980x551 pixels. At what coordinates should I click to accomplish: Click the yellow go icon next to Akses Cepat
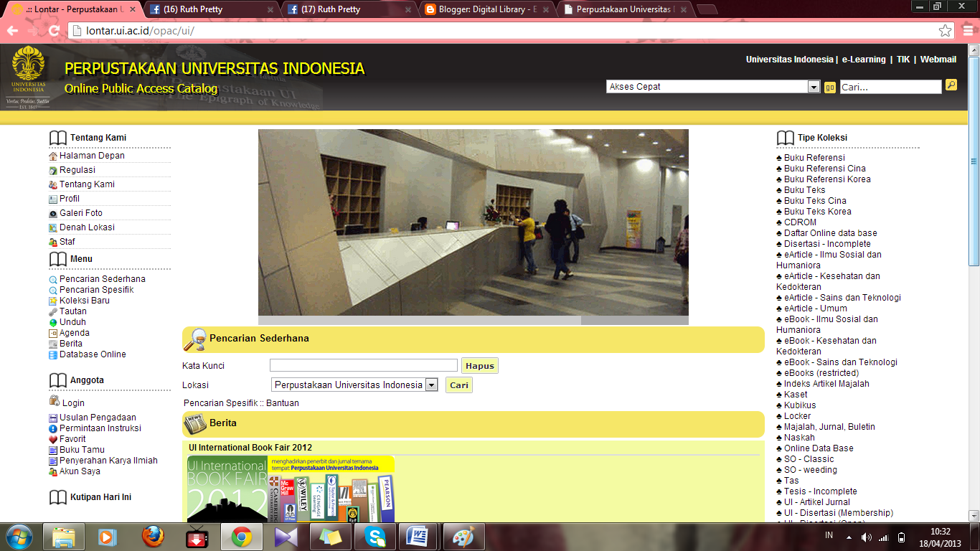pyautogui.click(x=829, y=86)
